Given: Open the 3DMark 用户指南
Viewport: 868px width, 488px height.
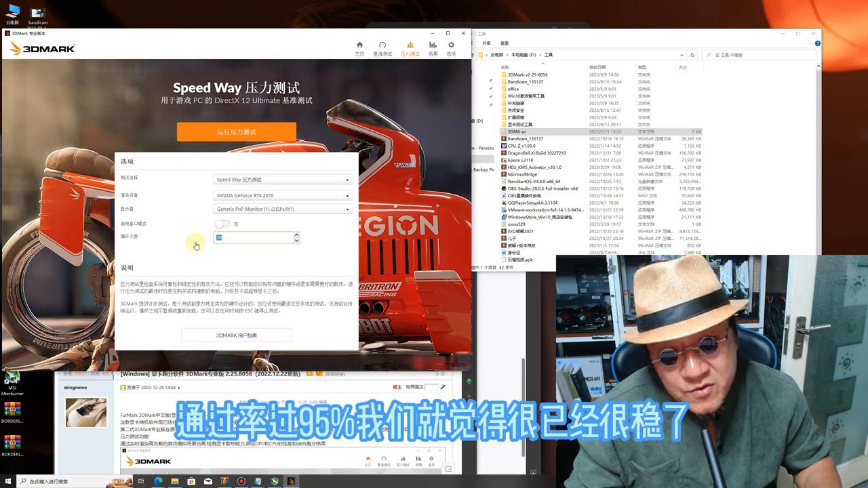Looking at the screenshot, I should tap(237, 335).
